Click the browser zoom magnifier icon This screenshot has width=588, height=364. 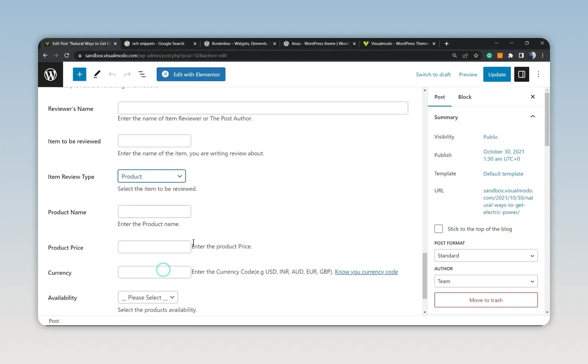454,56
